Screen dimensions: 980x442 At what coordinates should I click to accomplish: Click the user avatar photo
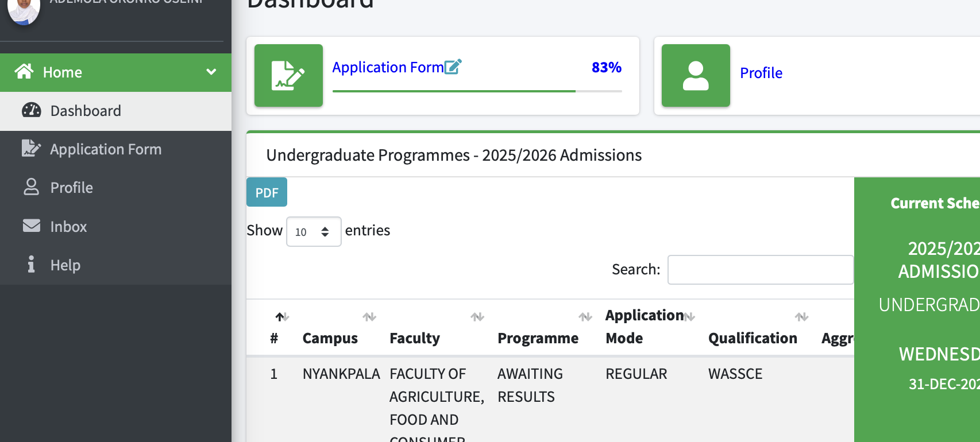(24, 10)
